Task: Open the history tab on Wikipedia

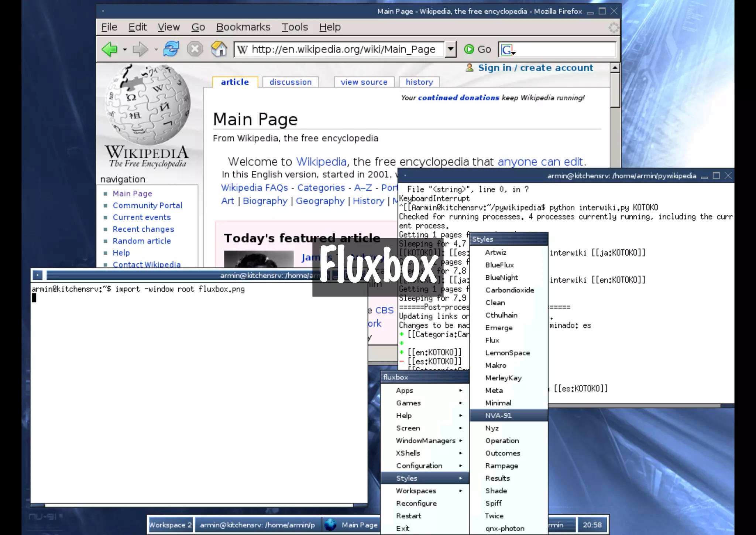Action: (419, 82)
